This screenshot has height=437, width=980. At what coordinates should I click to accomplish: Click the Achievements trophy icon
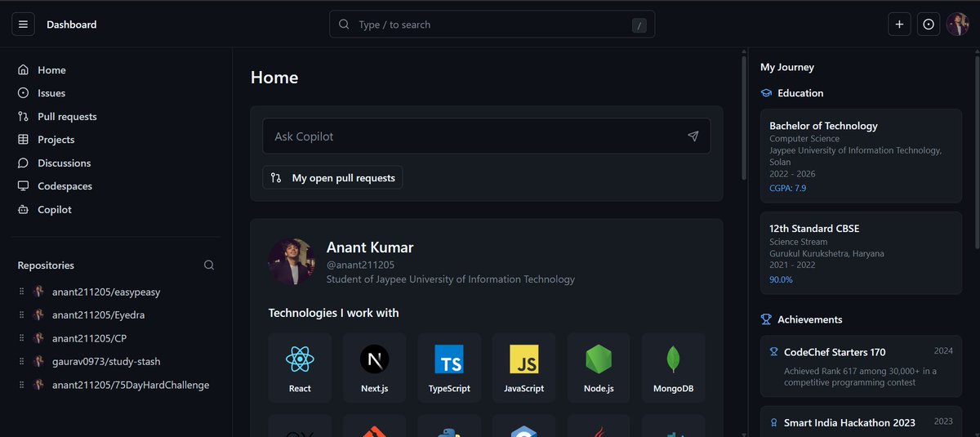(766, 319)
